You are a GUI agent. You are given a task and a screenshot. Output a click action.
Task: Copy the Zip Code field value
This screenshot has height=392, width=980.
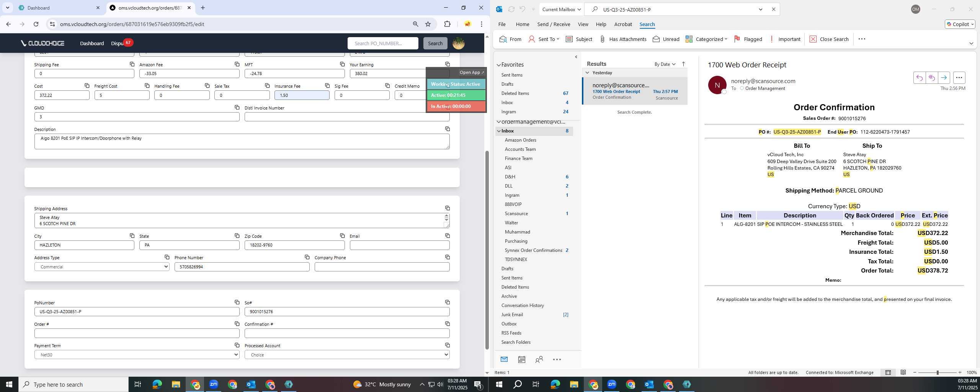pos(342,235)
